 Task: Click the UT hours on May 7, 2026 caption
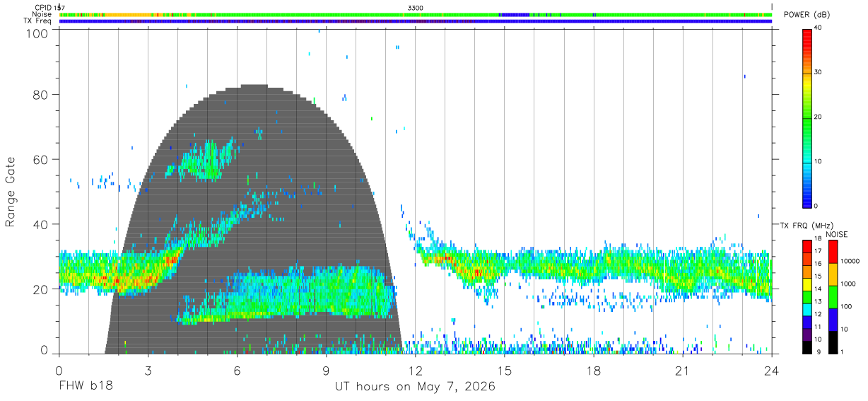pos(415,386)
